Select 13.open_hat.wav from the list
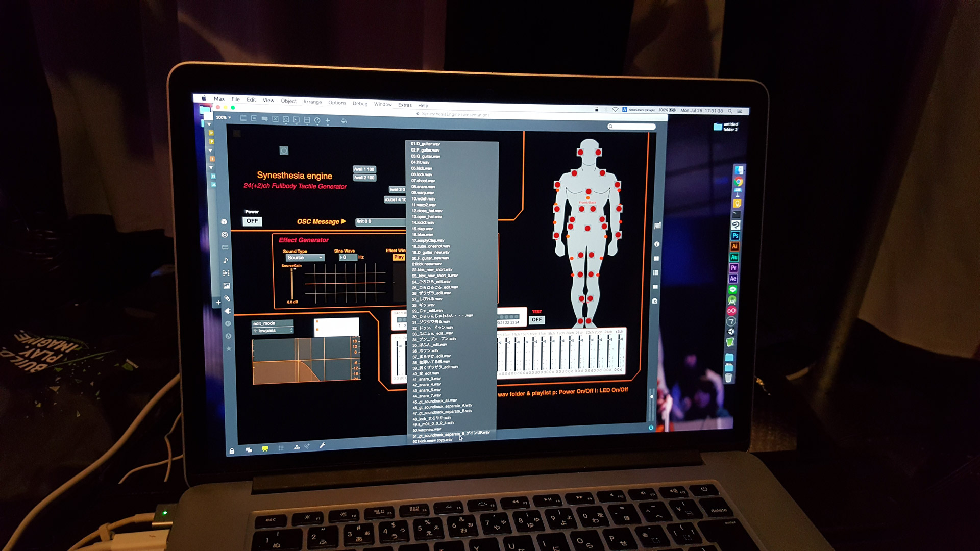This screenshot has width=980, height=551. pyautogui.click(x=427, y=217)
